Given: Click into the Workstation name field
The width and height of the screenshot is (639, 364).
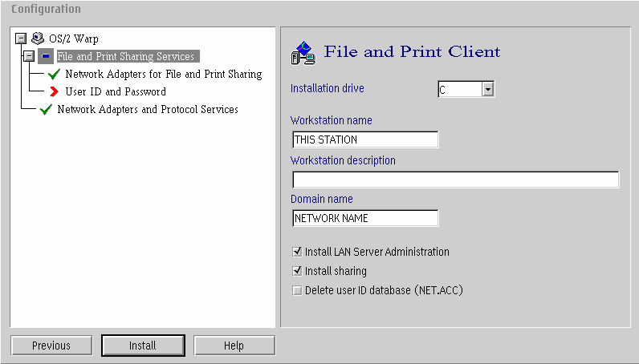Looking at the screenshot, I should pos(365,140).
